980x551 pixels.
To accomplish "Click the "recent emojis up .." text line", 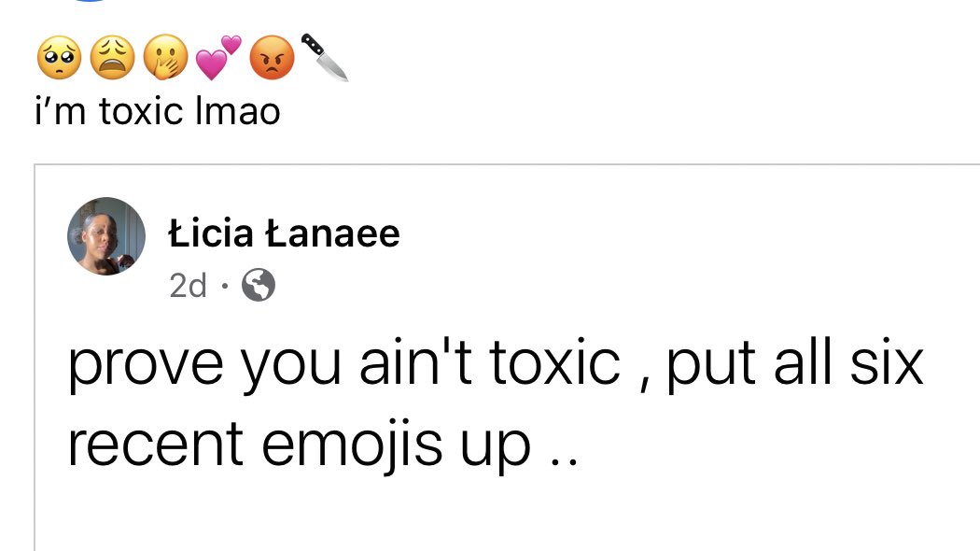I will pyautogui.click(x=323, y=445).
